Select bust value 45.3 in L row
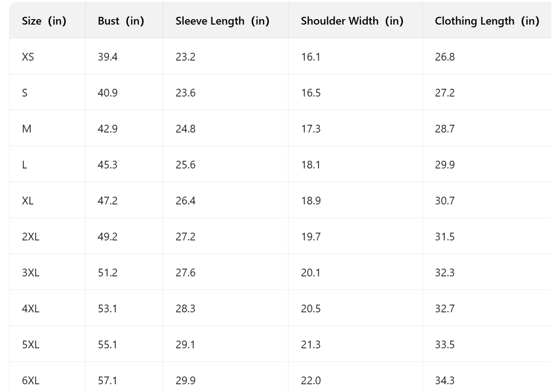The height and width of the screenshot is (392, 555). 108,165
